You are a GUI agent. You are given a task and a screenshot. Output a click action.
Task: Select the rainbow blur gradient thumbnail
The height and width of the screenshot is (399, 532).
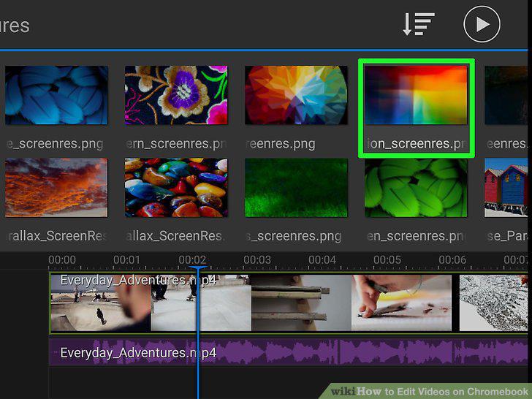click(x=416, y=95)
